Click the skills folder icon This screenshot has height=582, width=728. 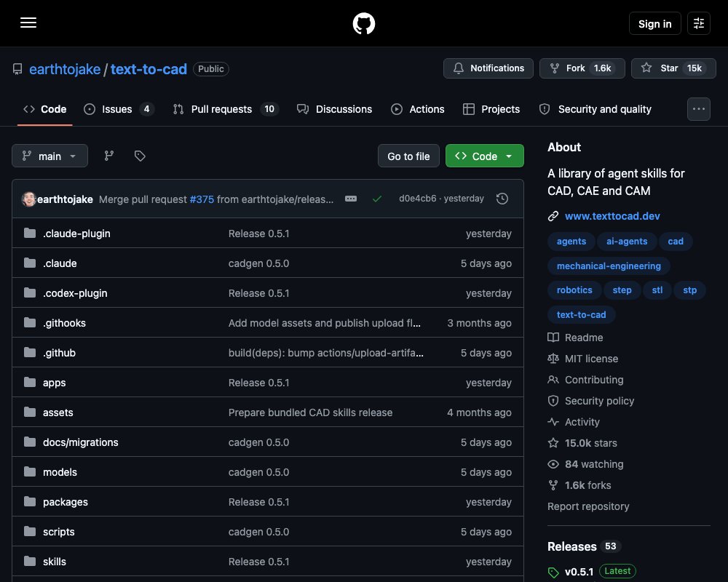coord(30,561)
